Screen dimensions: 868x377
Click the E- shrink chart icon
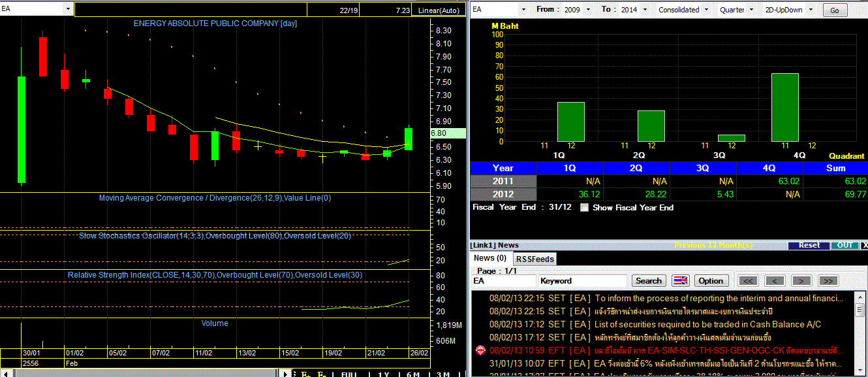tap(322, 374)
